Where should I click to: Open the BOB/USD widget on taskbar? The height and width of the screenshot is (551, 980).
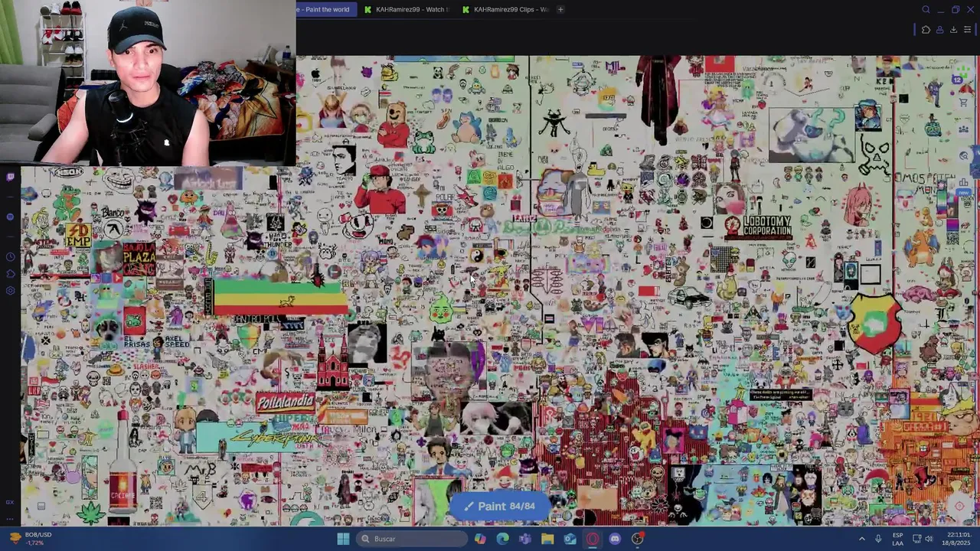pos(29,539)
